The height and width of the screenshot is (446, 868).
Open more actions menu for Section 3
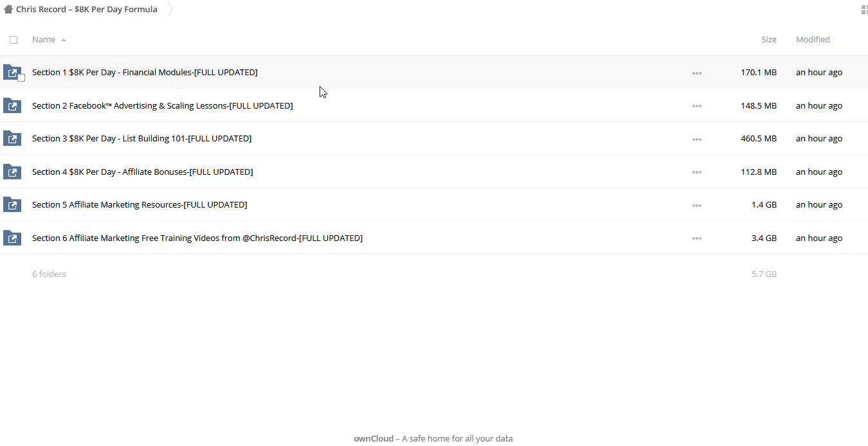tap(696, 139)
